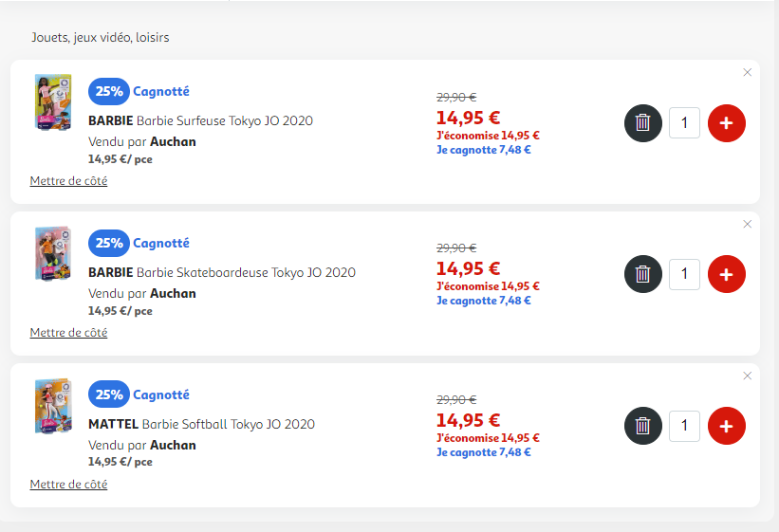The height and width of the screenshot is (532, 779).
Task: Click Mettre de côté for Barbie Softball
Action: tap(68, 484)
